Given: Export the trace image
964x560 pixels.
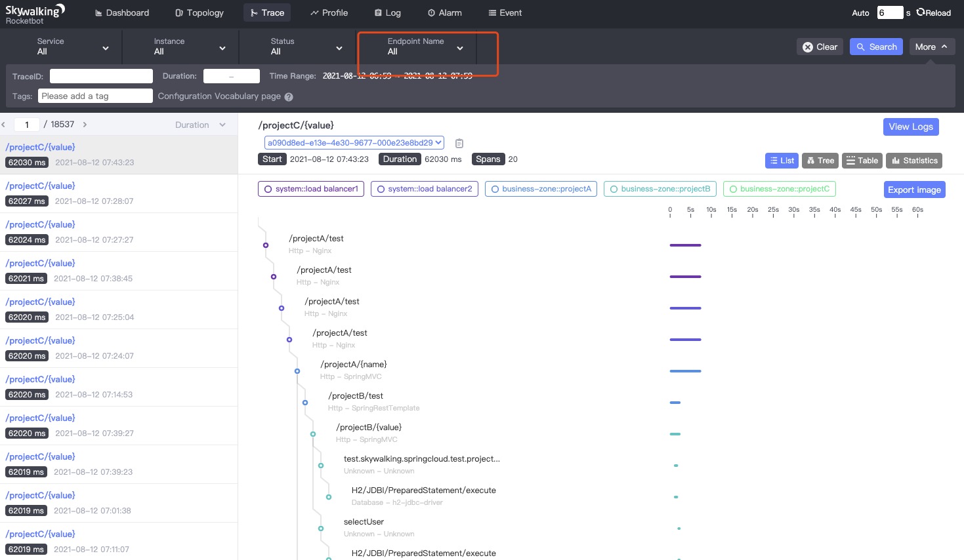Looking at the screenshot, I should point(914,190).
